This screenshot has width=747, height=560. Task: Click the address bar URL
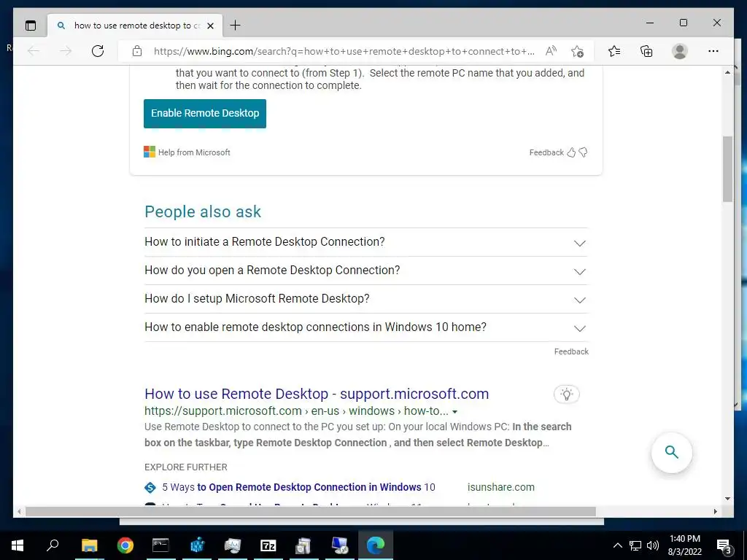[x=344, y=51]
